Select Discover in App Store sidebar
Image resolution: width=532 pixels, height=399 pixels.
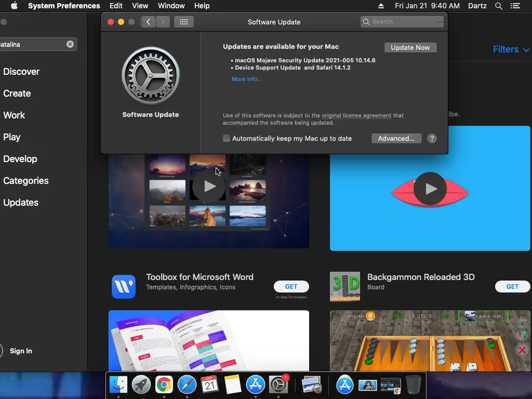click(21, 72)
